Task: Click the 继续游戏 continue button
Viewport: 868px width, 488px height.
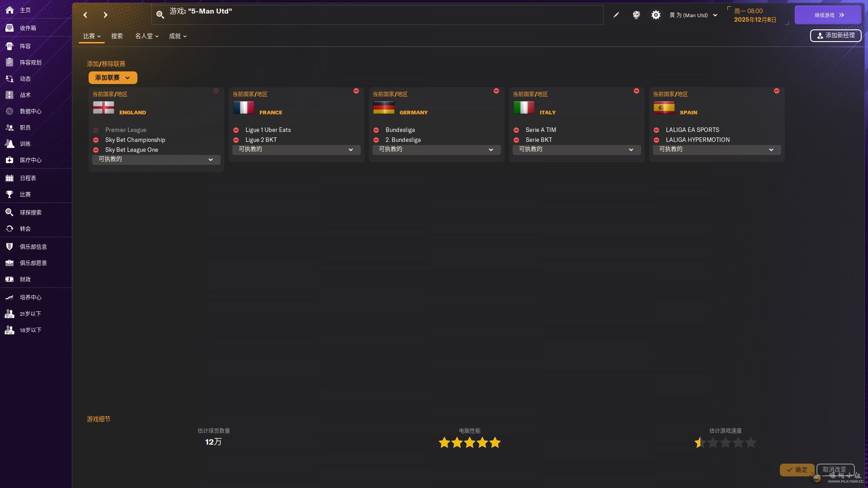Action: click(x=828, y=15)
